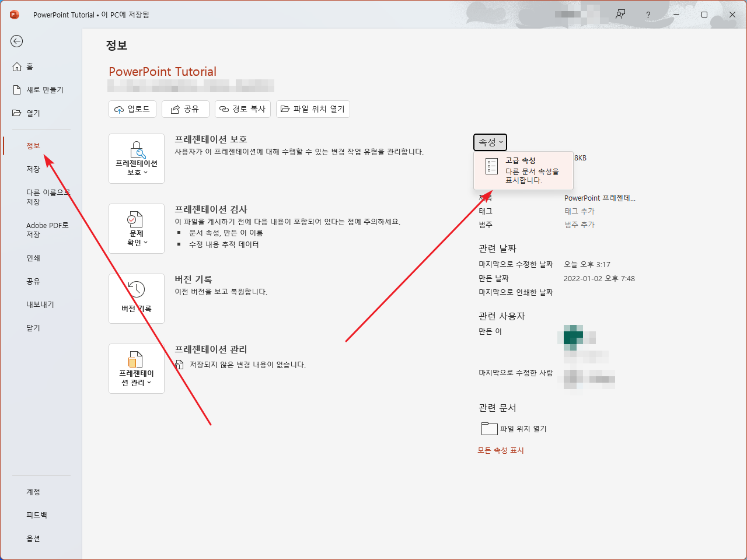Click the folder icon under 관련 문서
Viewport: 747px width, 560px height.
pos(489,429)
